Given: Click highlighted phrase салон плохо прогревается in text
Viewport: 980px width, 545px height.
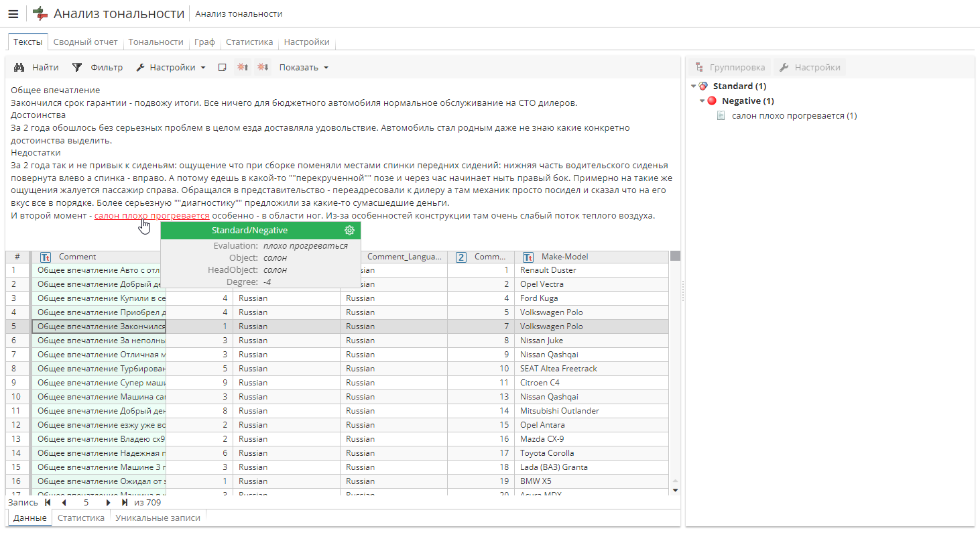Looking at the screenshot, I should [151, 215].
